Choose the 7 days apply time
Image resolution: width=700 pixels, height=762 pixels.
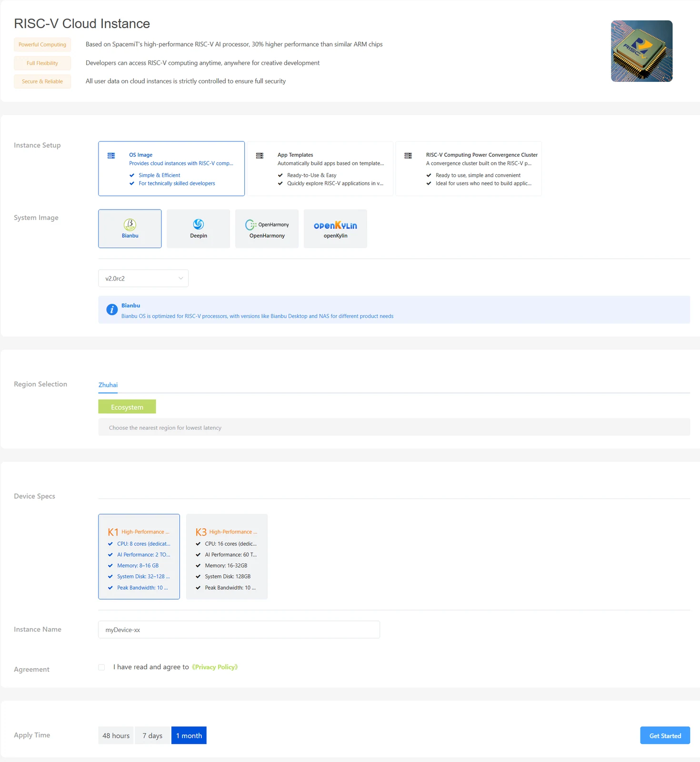152,735
